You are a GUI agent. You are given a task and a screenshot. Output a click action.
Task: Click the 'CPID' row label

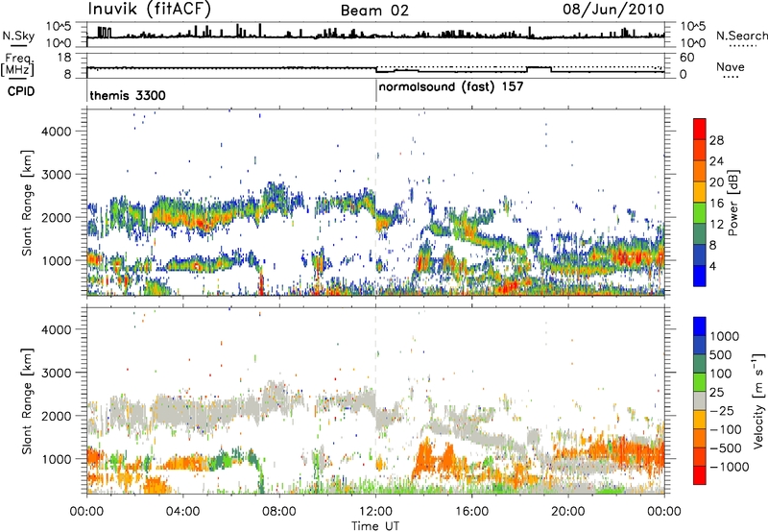pos(21,91)
